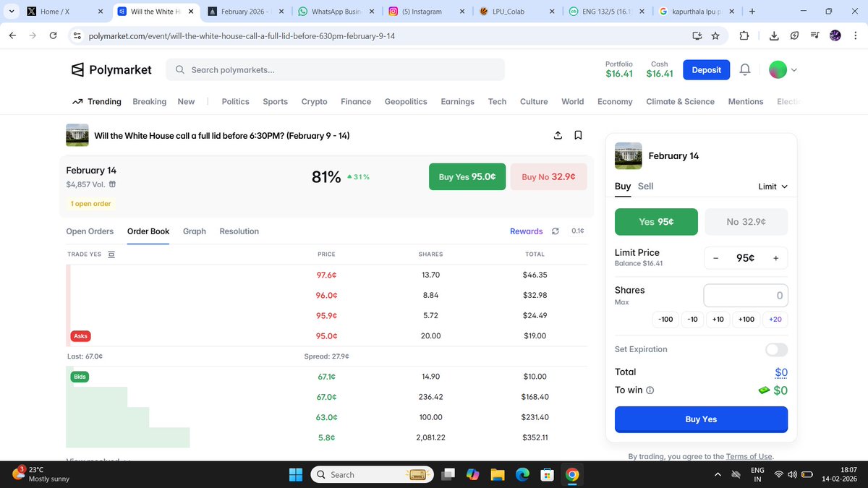This screenshot has width=868, height=488.
Task: Open the 0.1¢ tick size selector
Action: [577, 231]
